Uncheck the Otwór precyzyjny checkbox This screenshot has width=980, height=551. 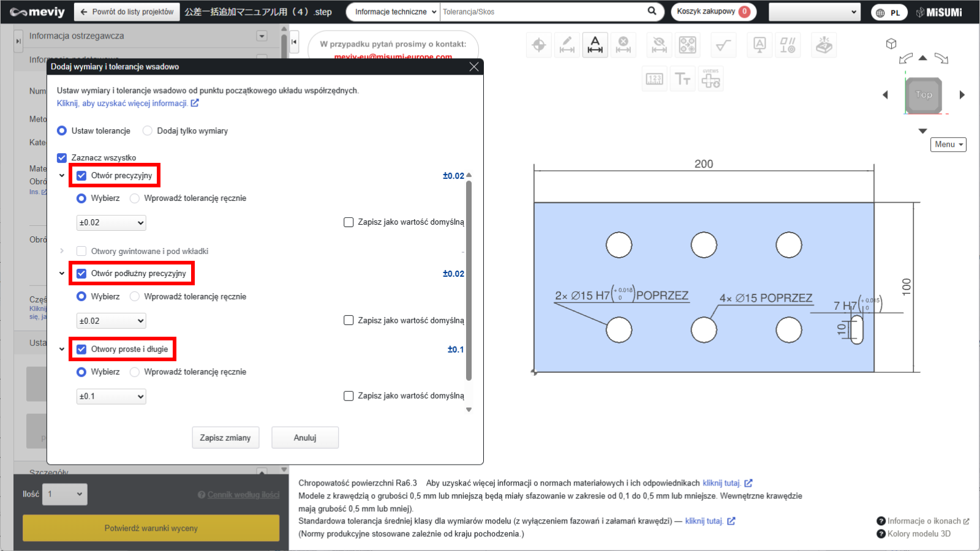[81, 176]
